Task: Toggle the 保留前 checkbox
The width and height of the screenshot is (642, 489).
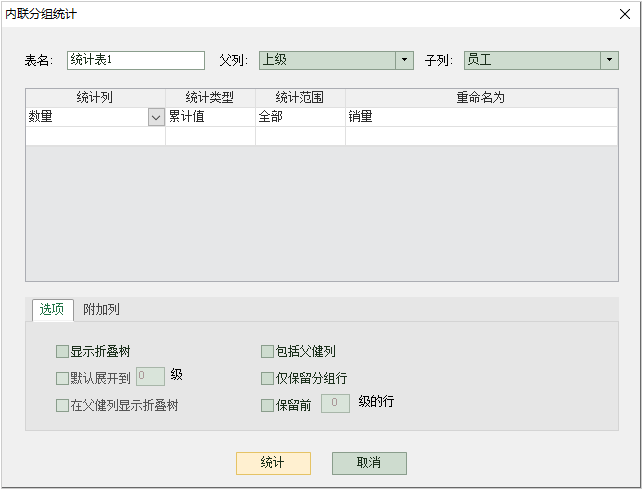Action: pos(267,406)
